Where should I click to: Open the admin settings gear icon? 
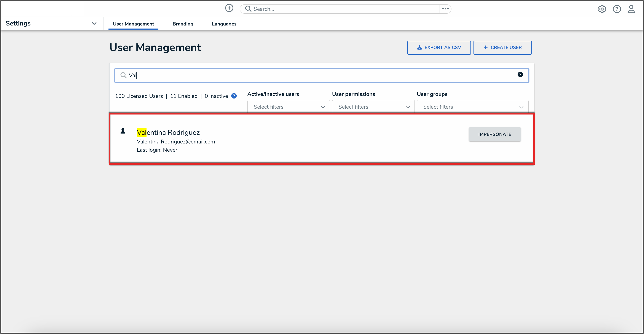click(602, 9)
